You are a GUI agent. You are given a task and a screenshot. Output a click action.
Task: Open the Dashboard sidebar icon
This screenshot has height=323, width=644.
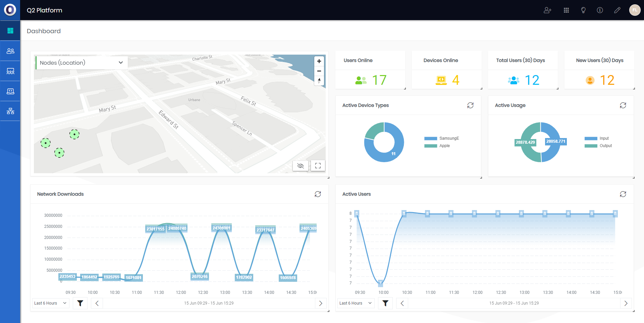10,31
